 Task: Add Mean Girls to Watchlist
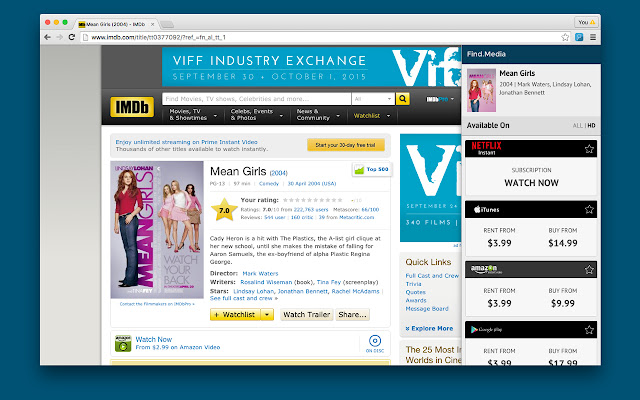(235, 315)
